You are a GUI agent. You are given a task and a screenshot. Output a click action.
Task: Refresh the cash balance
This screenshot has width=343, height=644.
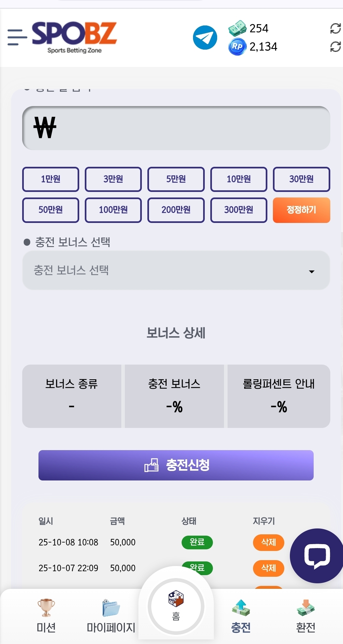(335, 28)
